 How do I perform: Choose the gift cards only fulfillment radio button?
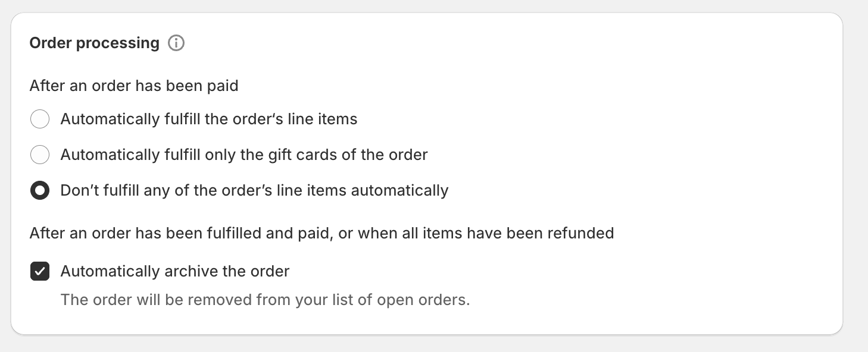tap(40, 155)
